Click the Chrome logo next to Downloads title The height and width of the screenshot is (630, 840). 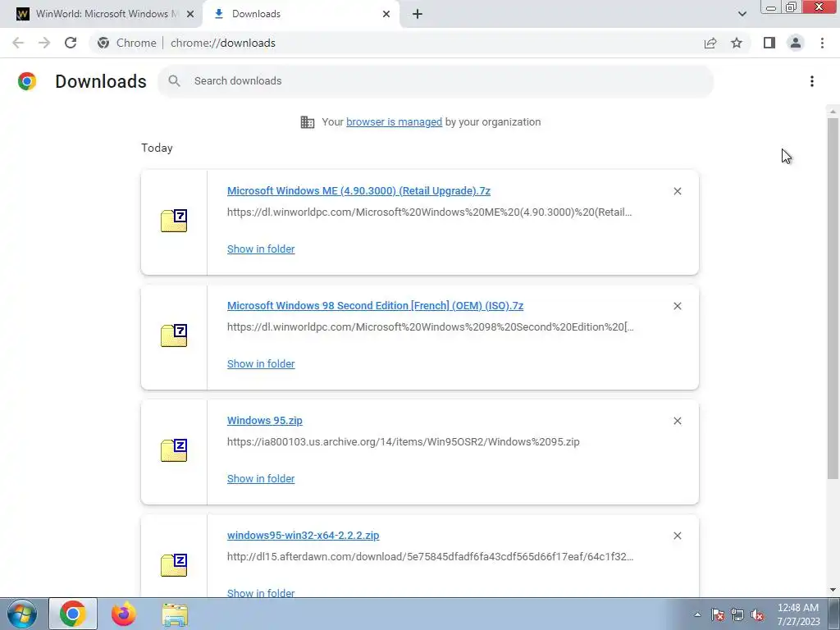pyautogui.click(x=27, y=81)
